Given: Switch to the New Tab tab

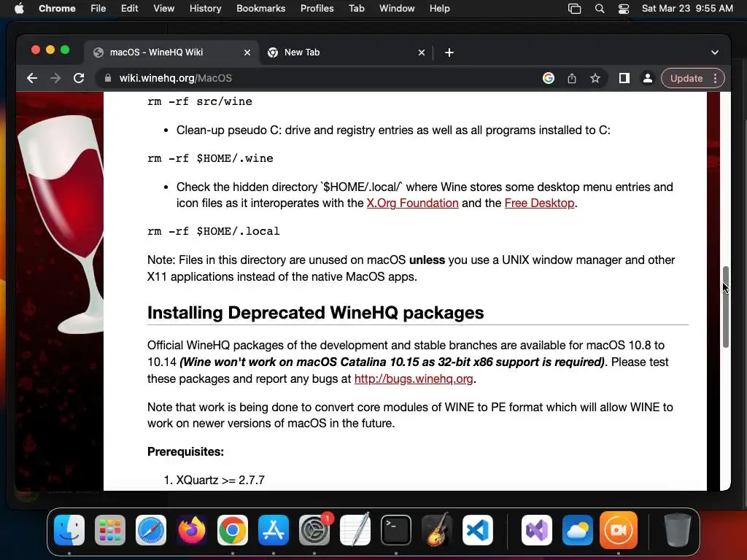Looking at the screenshot, I should pos(347,52).
